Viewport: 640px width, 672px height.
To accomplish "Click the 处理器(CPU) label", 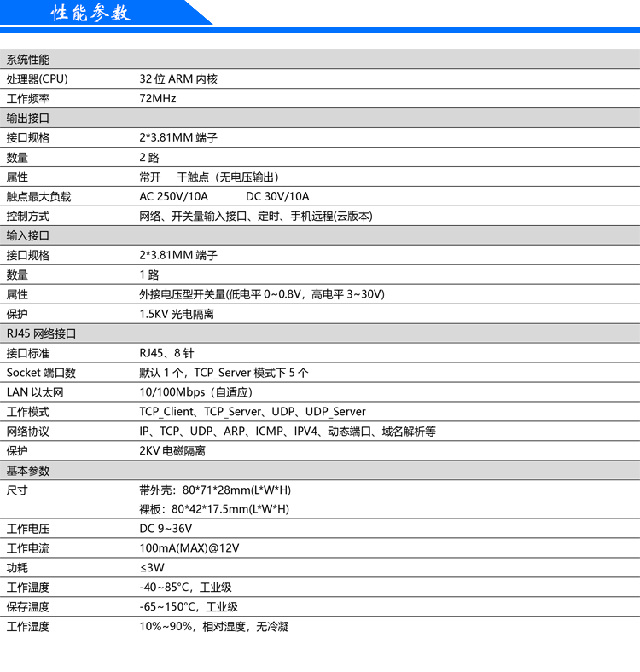I will (x=38, y=79).
